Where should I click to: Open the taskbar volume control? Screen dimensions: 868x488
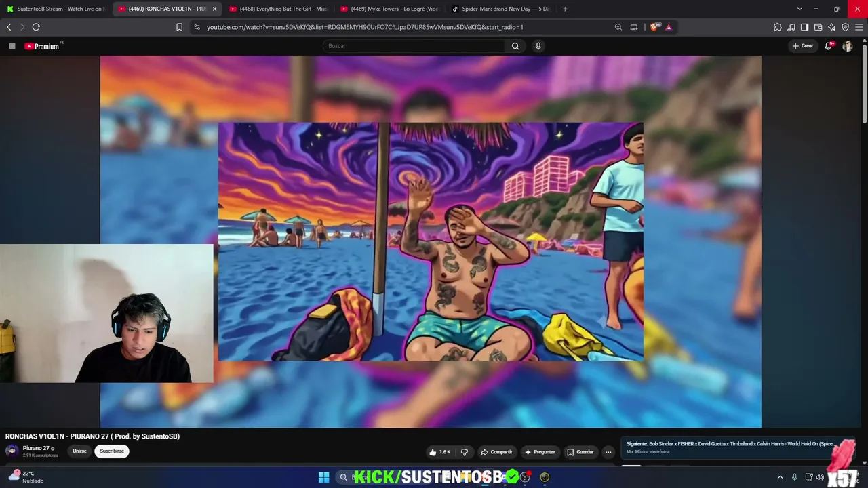pyautogui.click(x=820, y=477)
